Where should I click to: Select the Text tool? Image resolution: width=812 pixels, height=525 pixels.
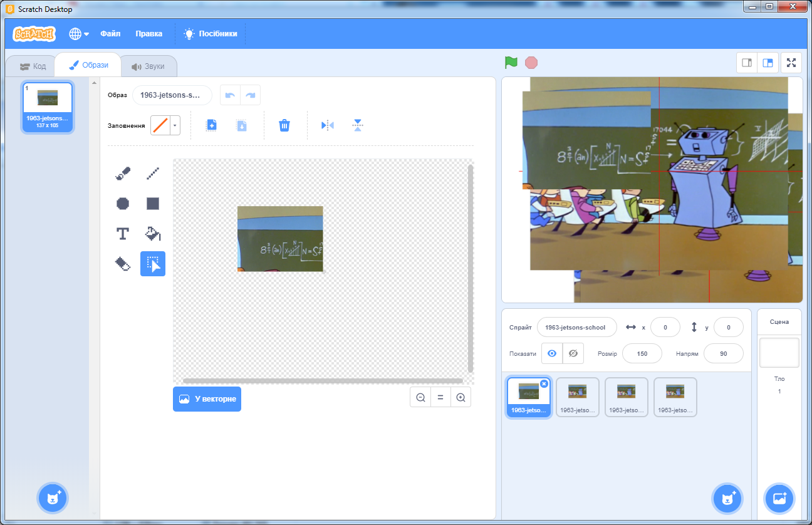[123, 234]
